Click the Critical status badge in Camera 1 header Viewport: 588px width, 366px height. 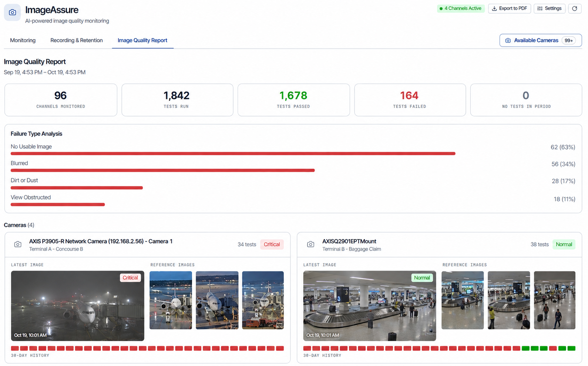[x=272, y=244]
